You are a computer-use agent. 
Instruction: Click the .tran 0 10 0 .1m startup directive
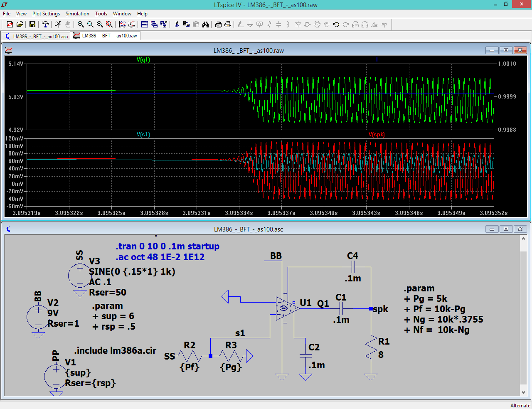click(167, 246)
